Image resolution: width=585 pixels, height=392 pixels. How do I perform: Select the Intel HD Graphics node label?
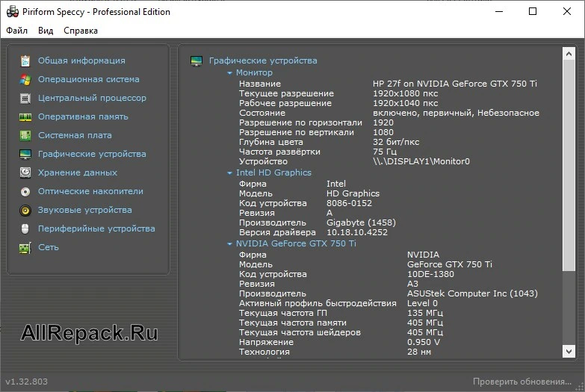[273, 172]
